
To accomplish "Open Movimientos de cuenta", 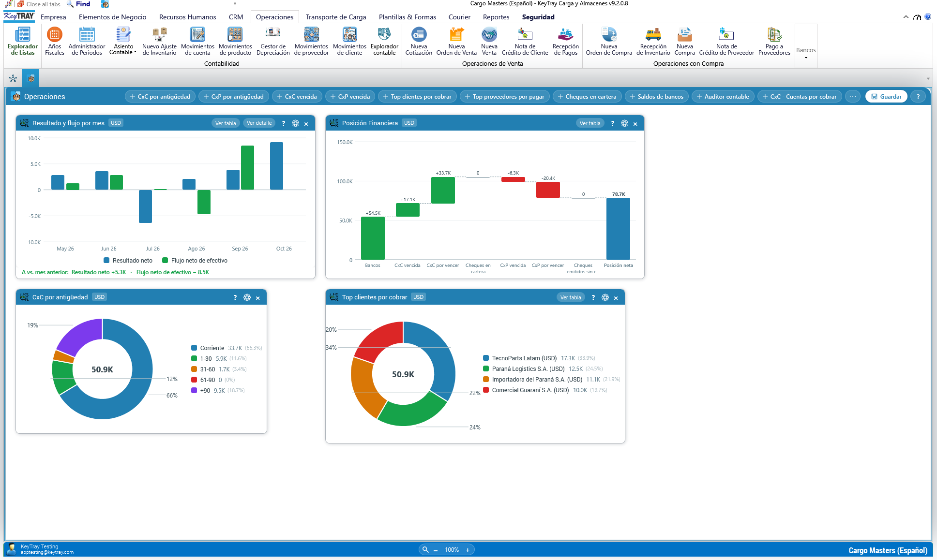I will point(197,42).
